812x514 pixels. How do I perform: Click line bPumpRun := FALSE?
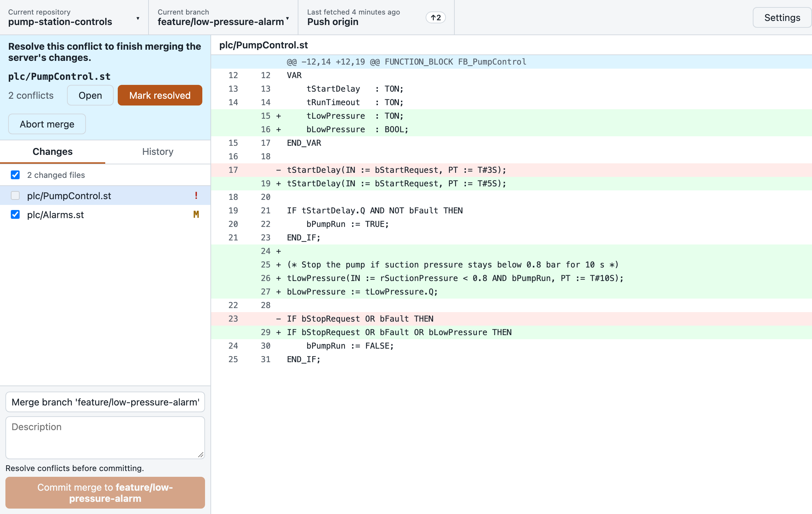pyautogui.click(x=512, y=346)
